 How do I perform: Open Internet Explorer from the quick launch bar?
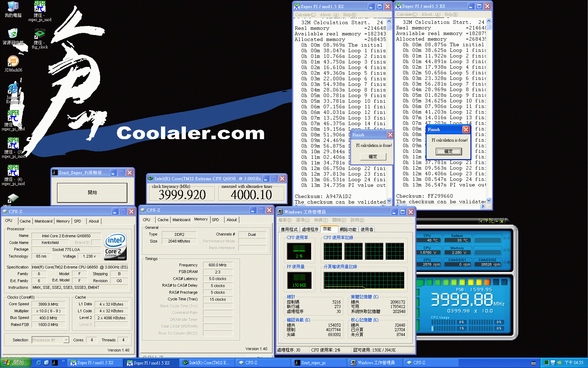(x=39, y=363)
